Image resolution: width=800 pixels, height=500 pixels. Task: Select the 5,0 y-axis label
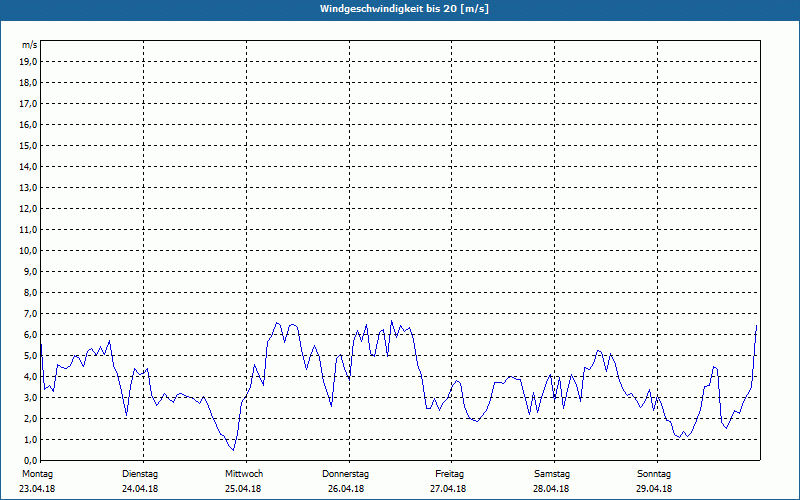30,356
